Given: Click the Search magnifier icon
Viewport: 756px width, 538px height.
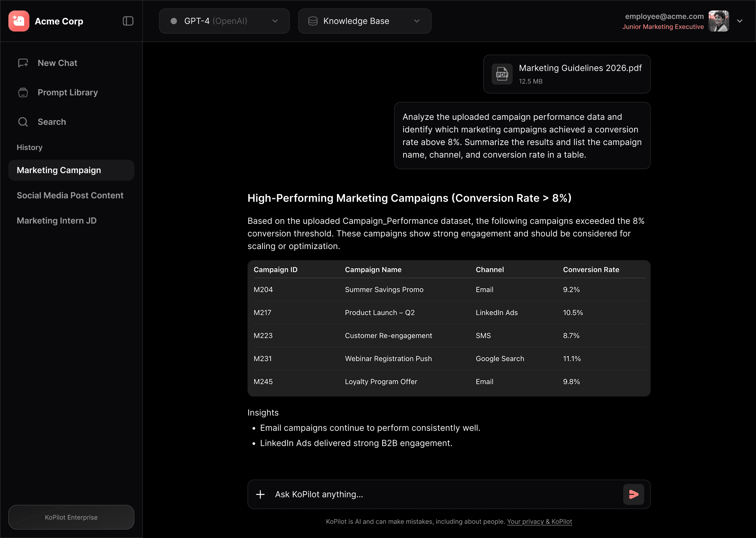Looking at the screenshot, I should click(x=23, y=122).
